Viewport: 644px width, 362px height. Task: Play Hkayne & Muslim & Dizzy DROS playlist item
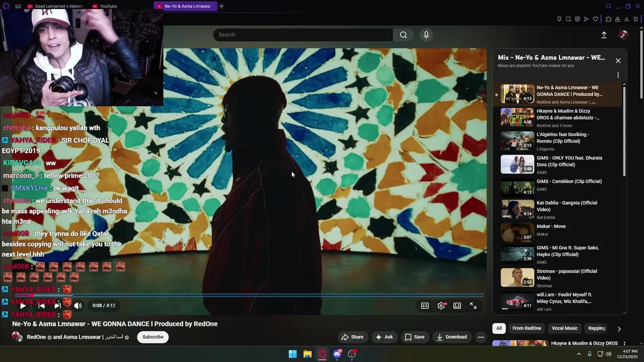(557, 118)
